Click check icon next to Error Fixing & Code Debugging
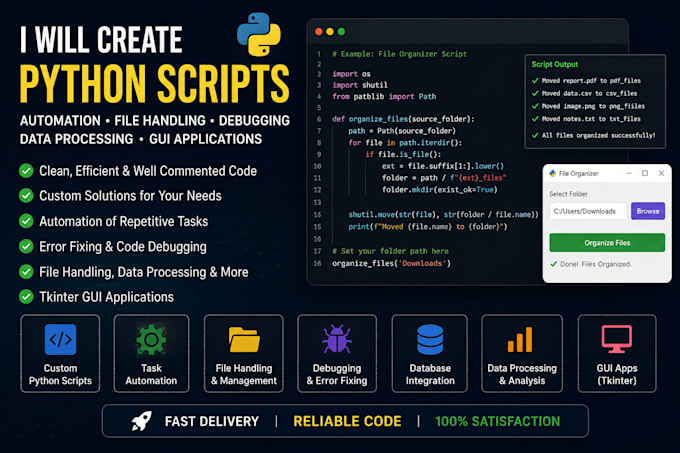 (x=26, y=247)
